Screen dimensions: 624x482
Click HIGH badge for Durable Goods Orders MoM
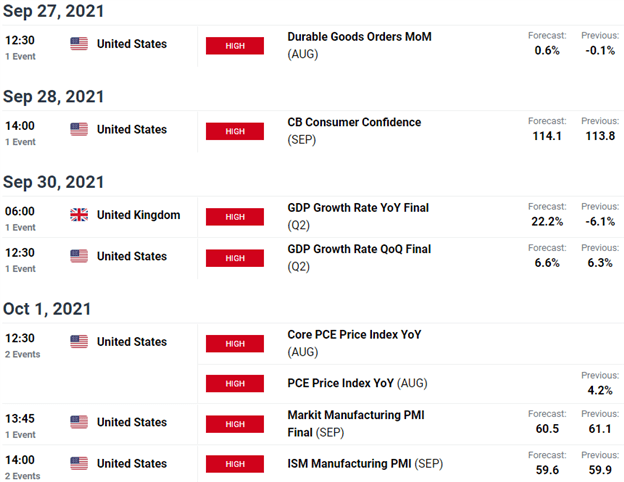(x=235, y=46)
